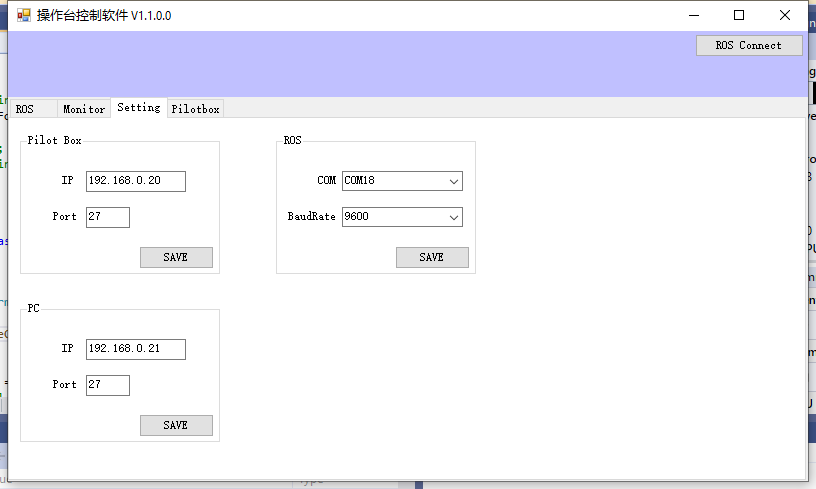Switch to the ROS tab

point(33,109)
